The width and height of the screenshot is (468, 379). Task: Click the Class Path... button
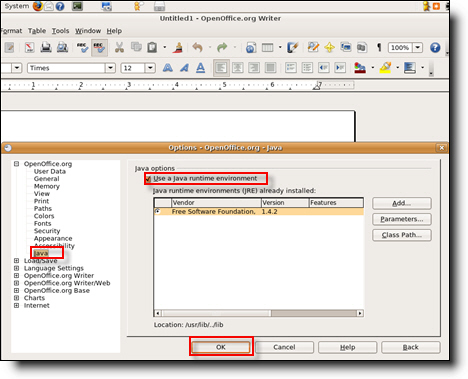pos(402,235)
